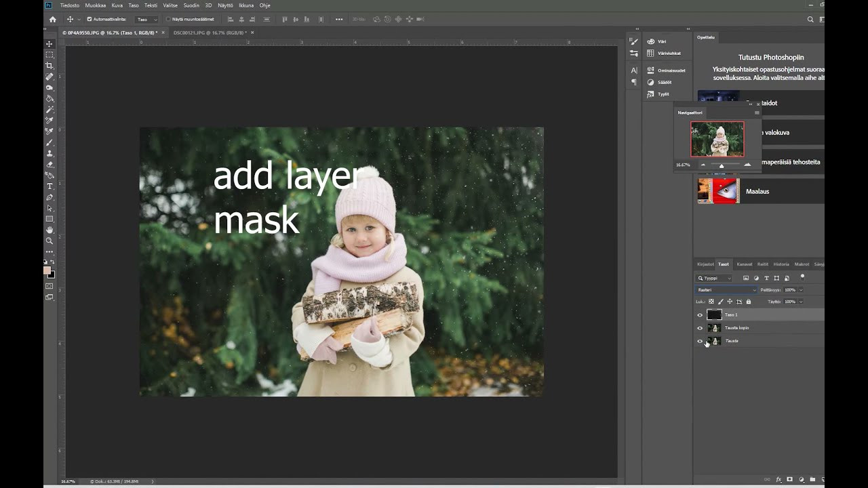Pick the Clone Stamp tool
Image resolution: width=868 pixels, height=488 pixels.
(x=49, y=155)
